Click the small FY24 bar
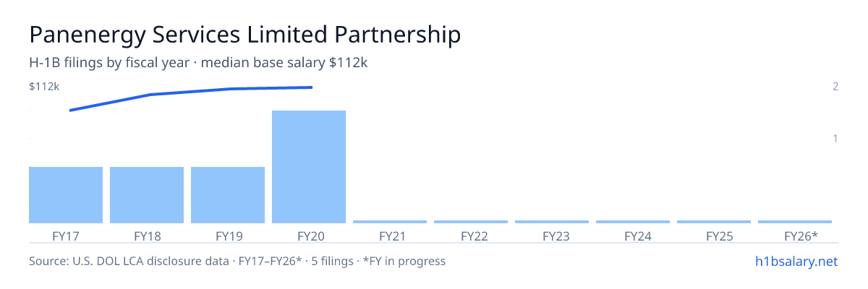Screen dimensions: 868x289 [633, 222]
